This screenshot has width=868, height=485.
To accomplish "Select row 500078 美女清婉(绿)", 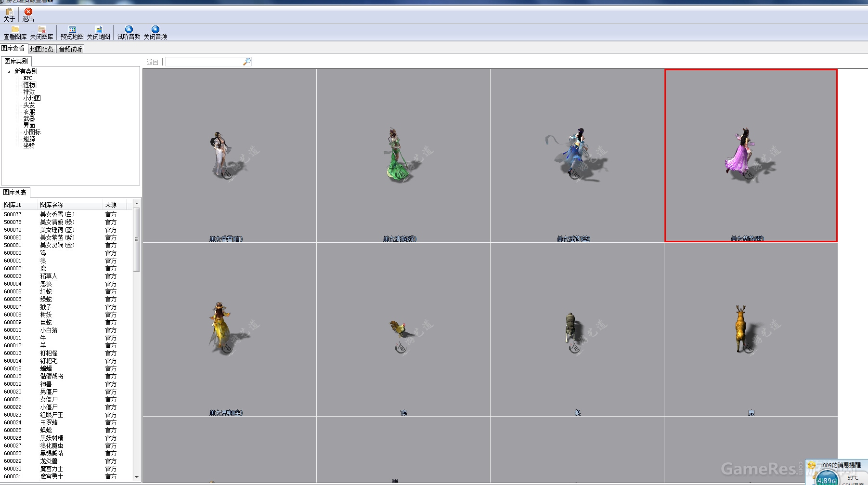I will point(66,222).
